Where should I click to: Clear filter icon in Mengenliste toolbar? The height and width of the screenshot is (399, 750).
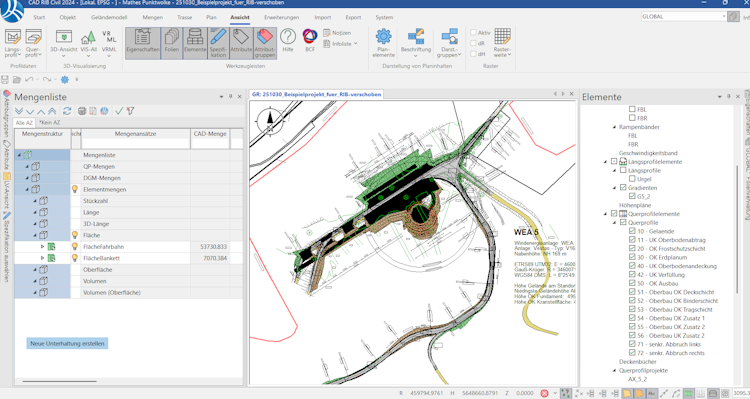tap(130, 111)
